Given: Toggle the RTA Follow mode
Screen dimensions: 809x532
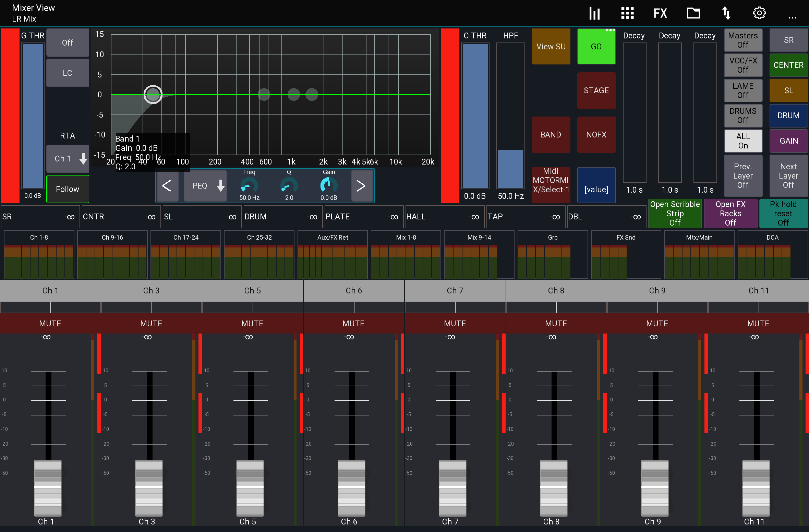Looking at the screenshot, I should click(x=67, y=189).
